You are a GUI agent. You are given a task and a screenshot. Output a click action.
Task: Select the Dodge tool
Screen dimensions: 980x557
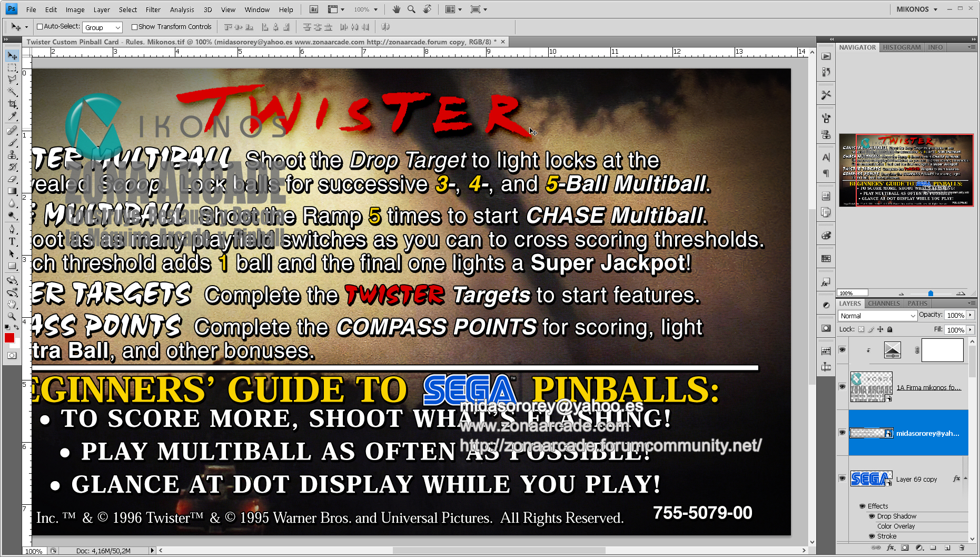12,215
